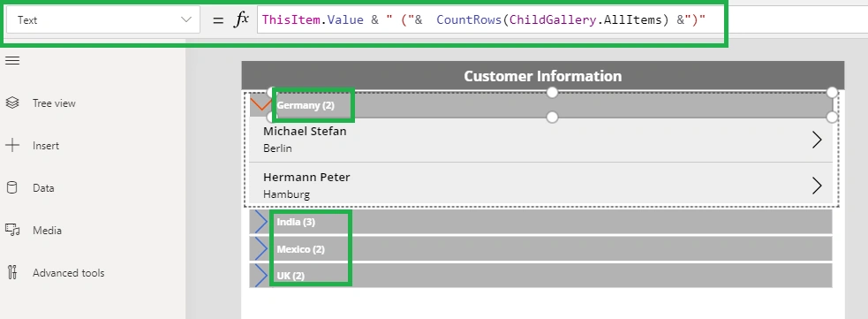Screen dimensions: 868x319
Task: Click the fx formula icon
Action: pyautogui.click(x=240, y=20)
